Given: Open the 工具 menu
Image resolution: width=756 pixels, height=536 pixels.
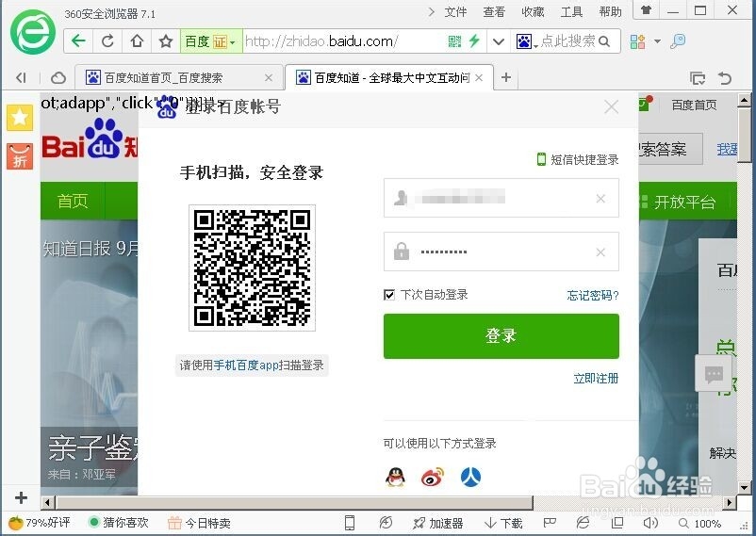Looking at the screenshot, I should 571,11.
